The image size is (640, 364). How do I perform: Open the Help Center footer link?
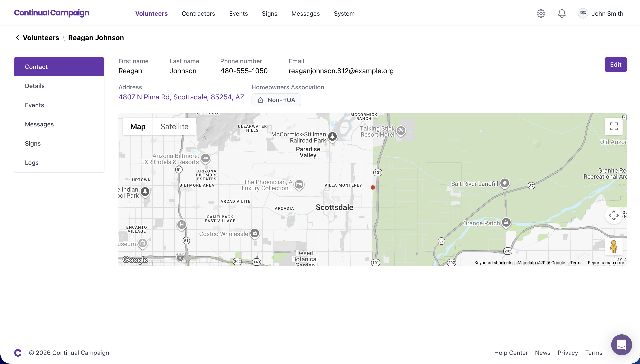pyautogui.click(x=511, y=353)
